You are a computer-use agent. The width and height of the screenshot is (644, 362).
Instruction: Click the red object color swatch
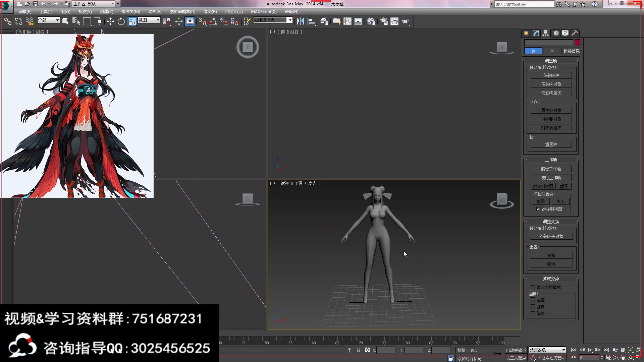click(578, 43)
